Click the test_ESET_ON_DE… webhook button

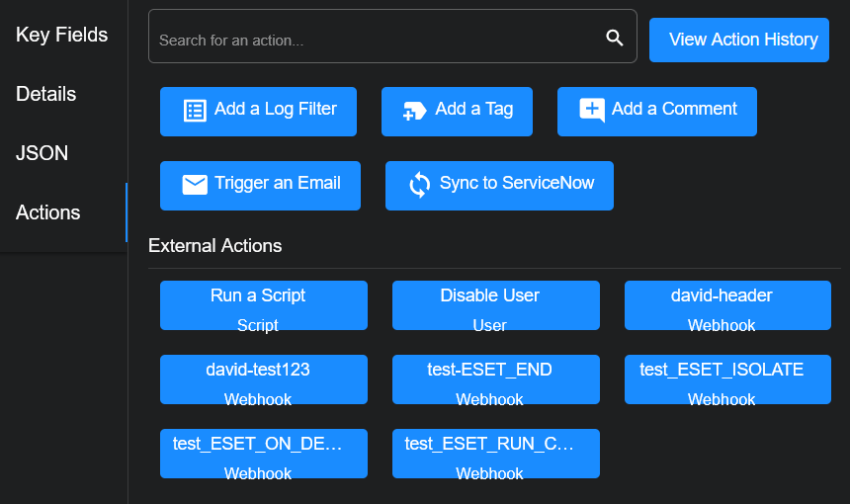(x=263, y=454)
